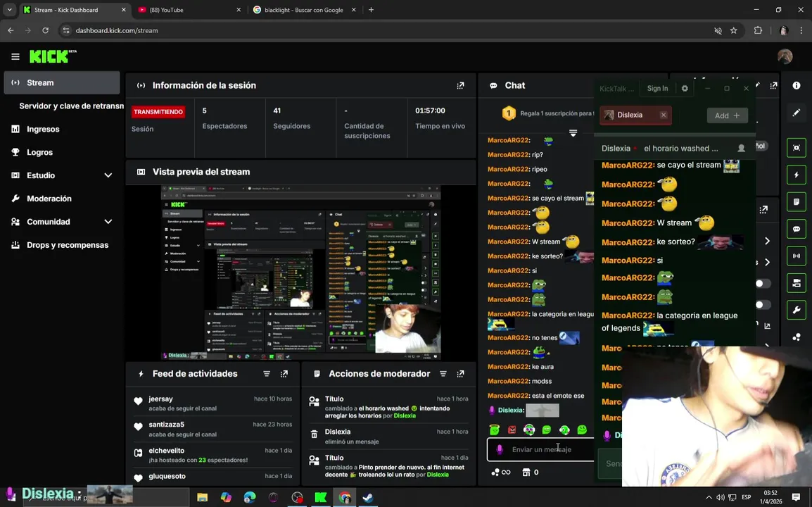Toggle the camera widget icon in right toolbar
812x507 pixels.
pyautogui.click(x=796, y=283)
